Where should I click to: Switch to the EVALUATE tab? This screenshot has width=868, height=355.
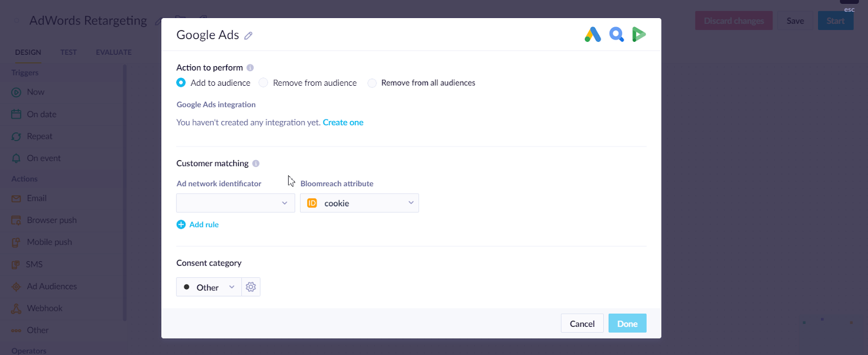tap(114, 52)
